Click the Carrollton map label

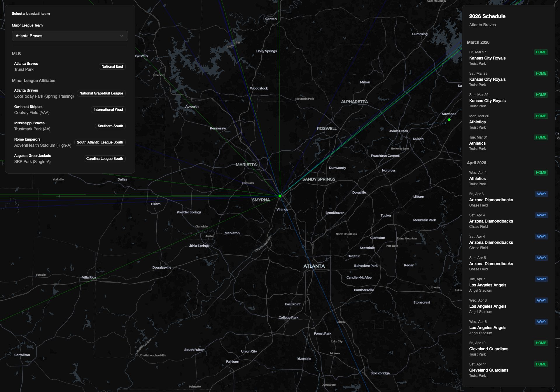tap(22, 355)
